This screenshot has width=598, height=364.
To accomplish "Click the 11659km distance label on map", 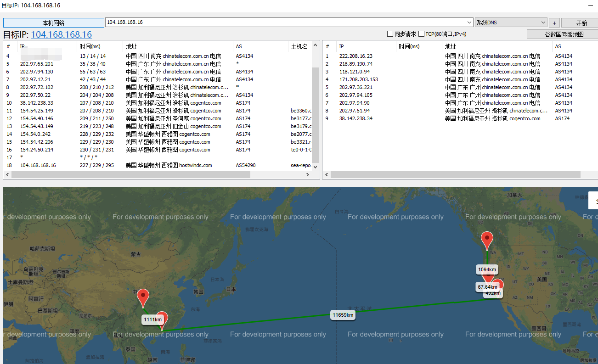I will [x=343, y=315].
